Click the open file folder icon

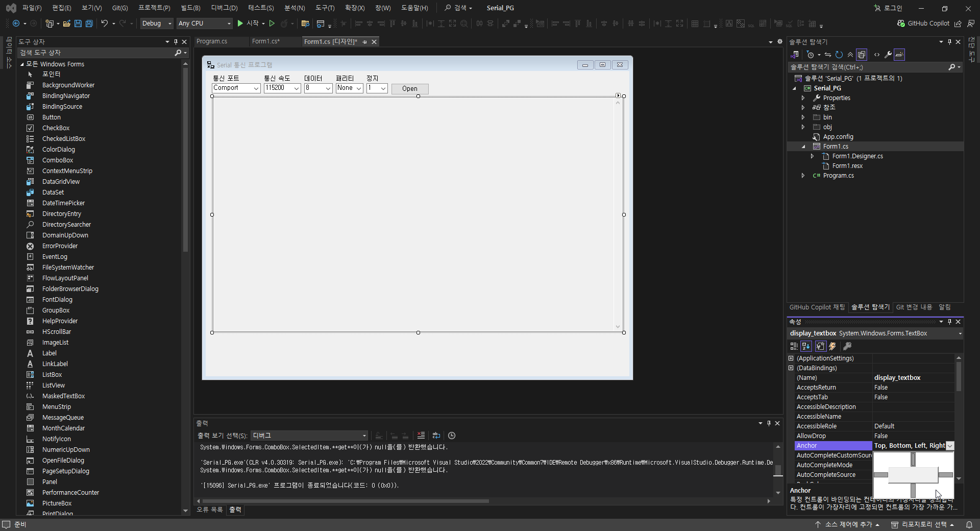tap(67, 23)
